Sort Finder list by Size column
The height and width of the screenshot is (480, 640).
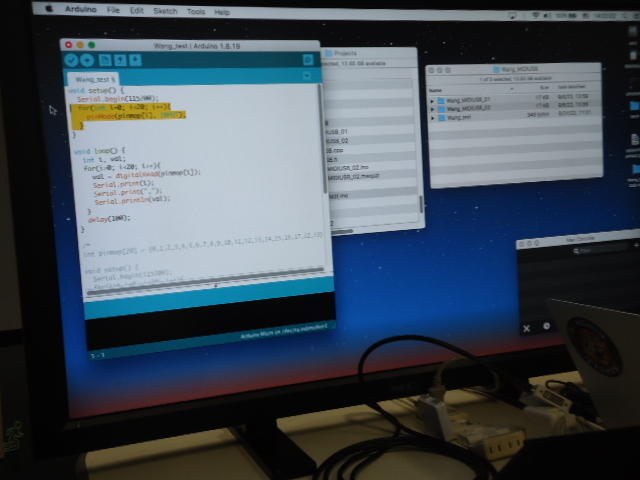click(x=544, y=87)
